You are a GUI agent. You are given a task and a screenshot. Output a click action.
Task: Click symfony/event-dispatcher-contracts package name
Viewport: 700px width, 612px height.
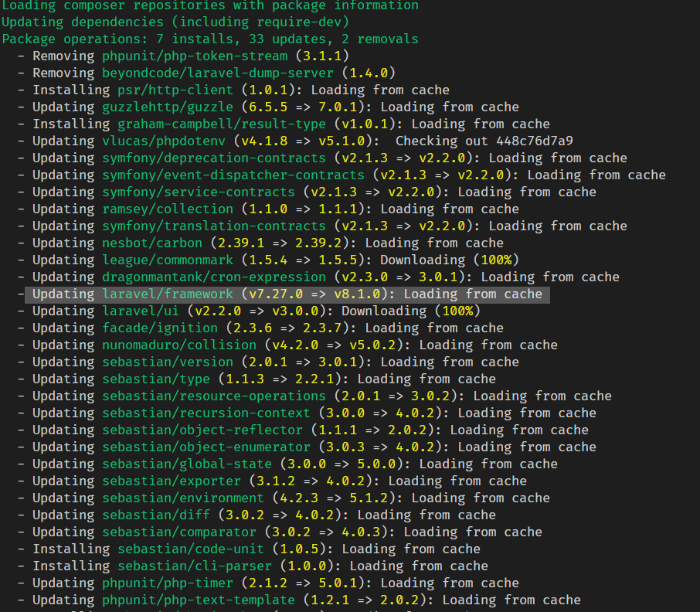233,175
